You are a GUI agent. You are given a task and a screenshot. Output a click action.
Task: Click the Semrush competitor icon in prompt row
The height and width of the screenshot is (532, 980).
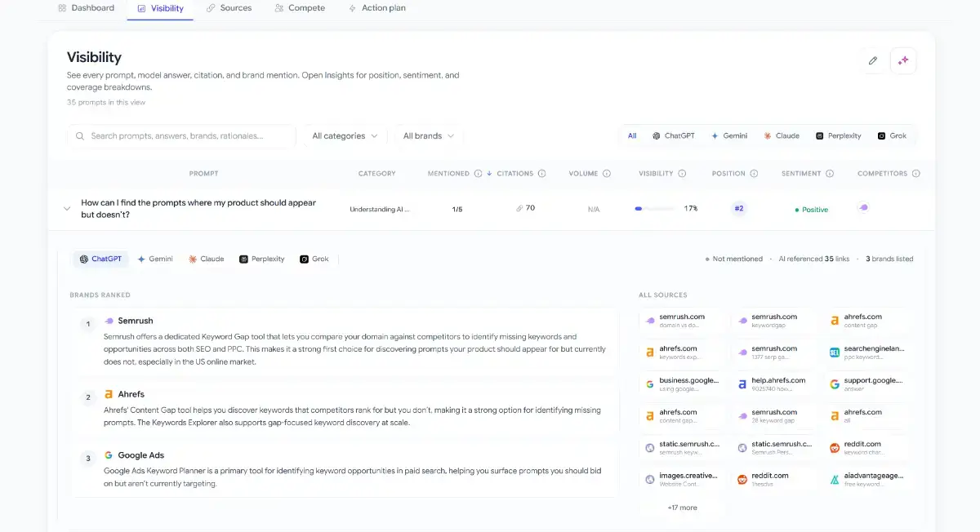coord(863,208)
